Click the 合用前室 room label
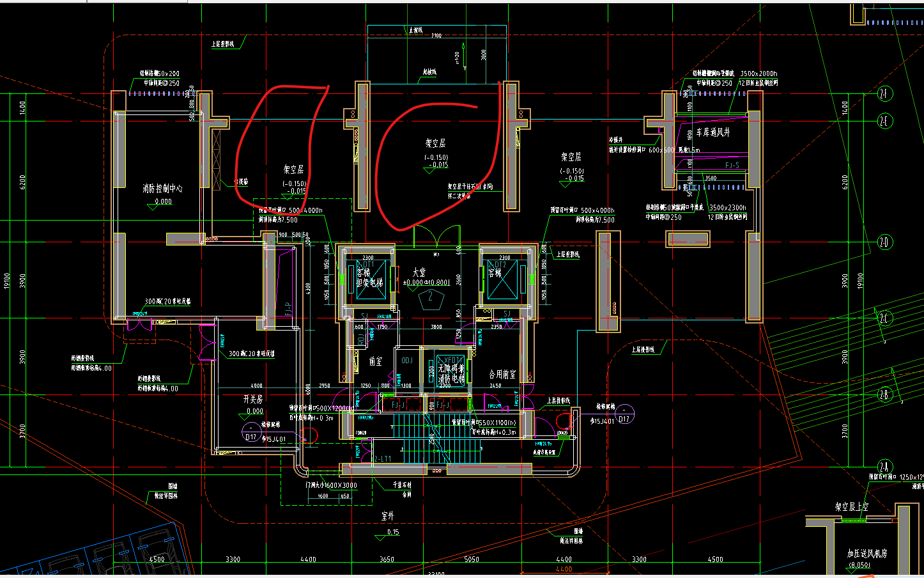 click(502, 374)
